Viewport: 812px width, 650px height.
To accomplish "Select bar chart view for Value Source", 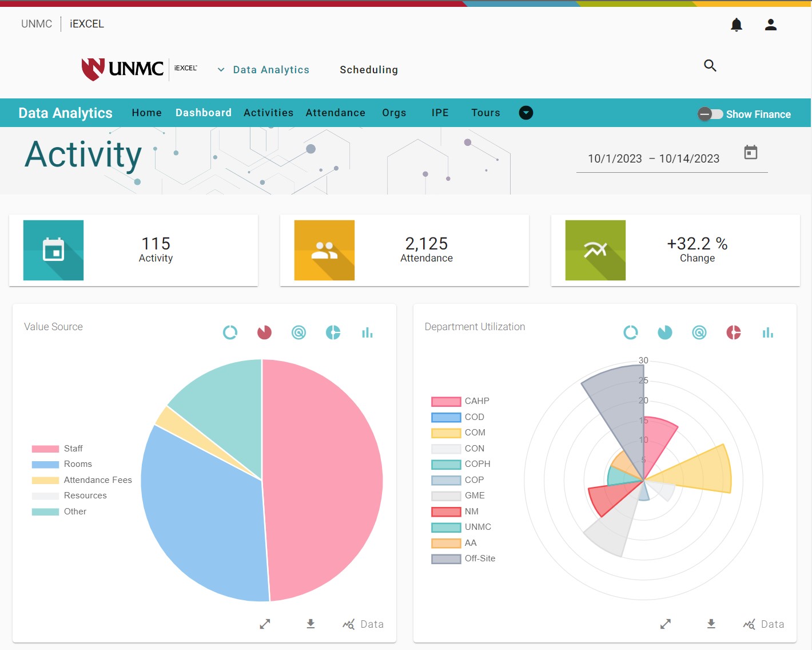I will click(x=367, y=332).
